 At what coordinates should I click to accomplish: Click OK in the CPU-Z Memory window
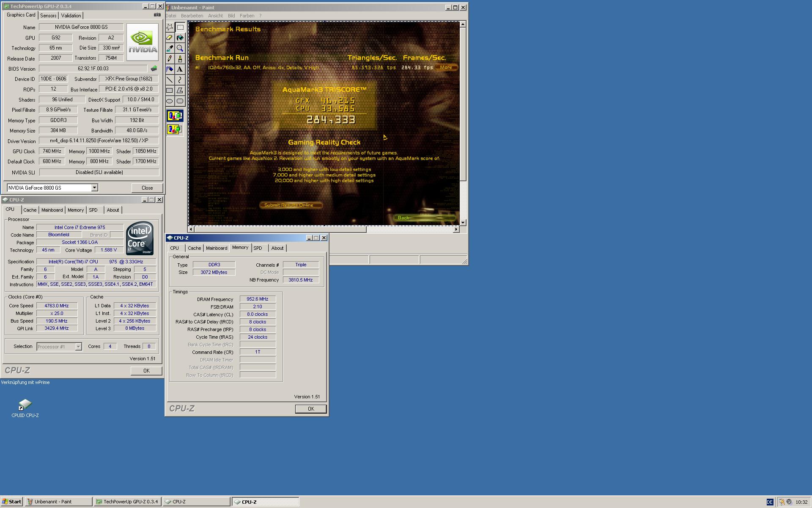(311, 409)
